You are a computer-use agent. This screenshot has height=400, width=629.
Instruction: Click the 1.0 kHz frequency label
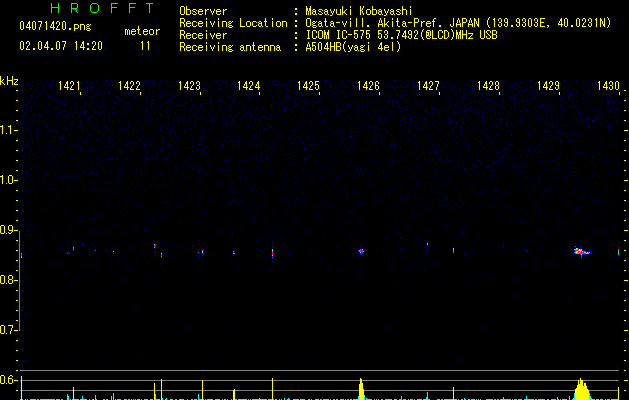[x=9, y=180]
